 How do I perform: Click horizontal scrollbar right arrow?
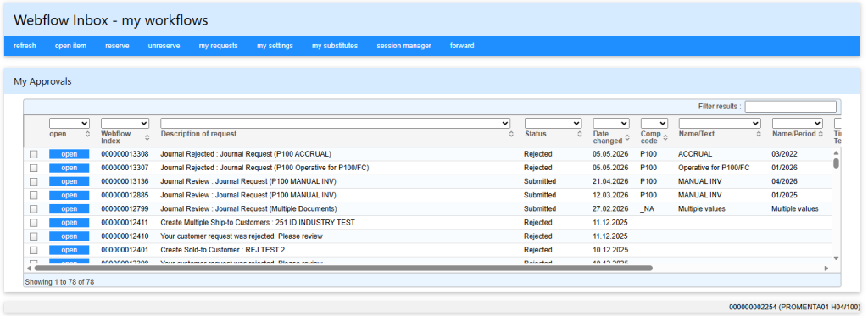tap(826, 268)
